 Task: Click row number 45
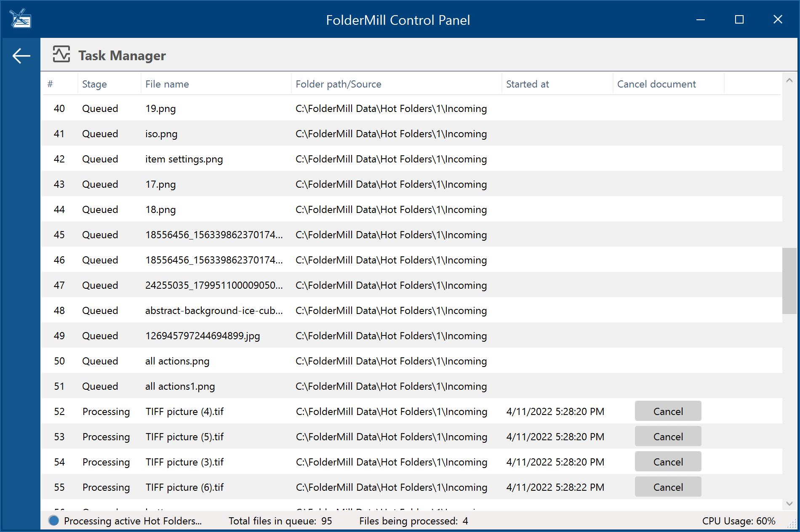[x=59, y=234]
